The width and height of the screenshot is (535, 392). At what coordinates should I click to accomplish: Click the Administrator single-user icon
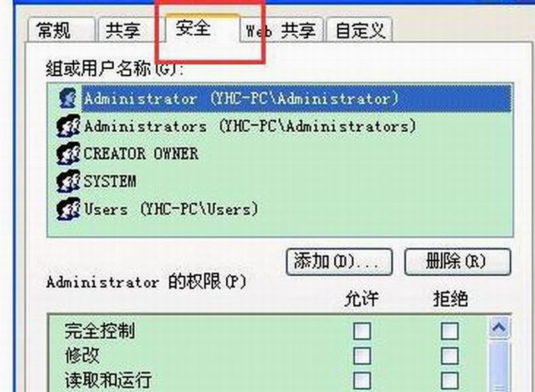(68, 98)
